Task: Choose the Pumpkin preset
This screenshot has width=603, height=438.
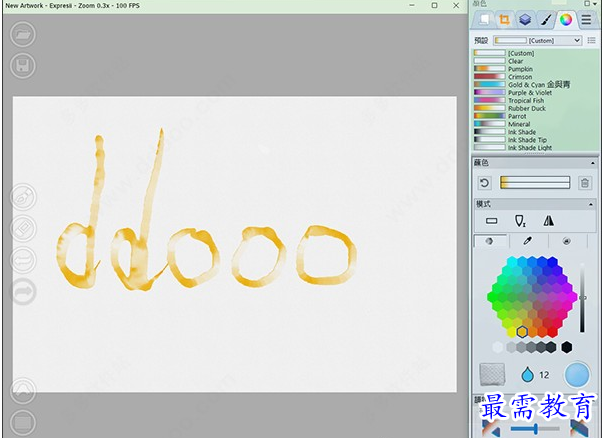Action: 503,69
